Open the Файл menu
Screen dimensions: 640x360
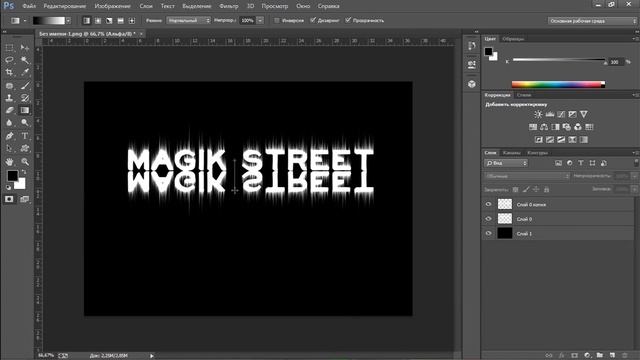(x=29, y=6)
